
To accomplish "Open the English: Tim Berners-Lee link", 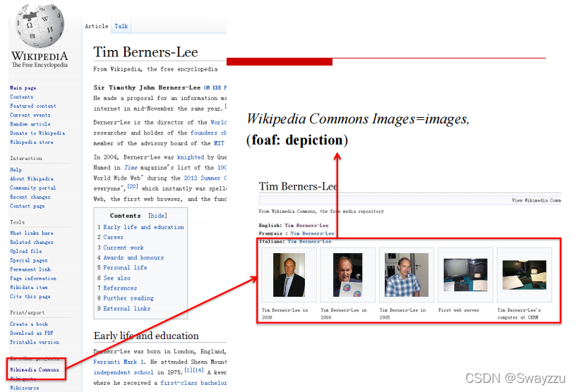I will pos(306,226).
